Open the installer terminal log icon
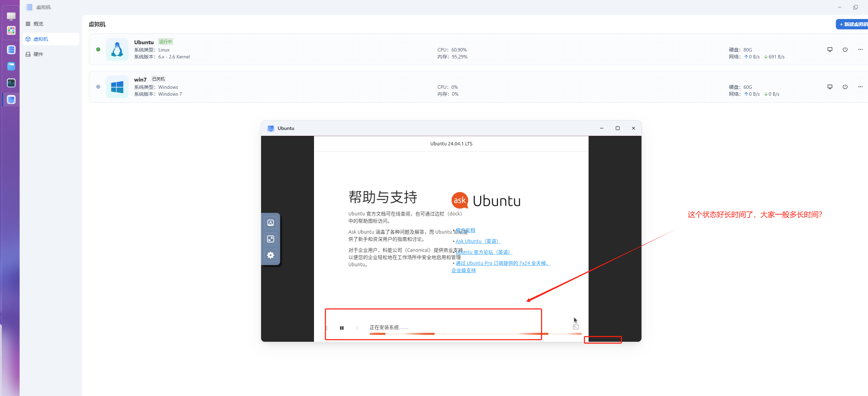The image size is (868, 396). tap(576, 327)
